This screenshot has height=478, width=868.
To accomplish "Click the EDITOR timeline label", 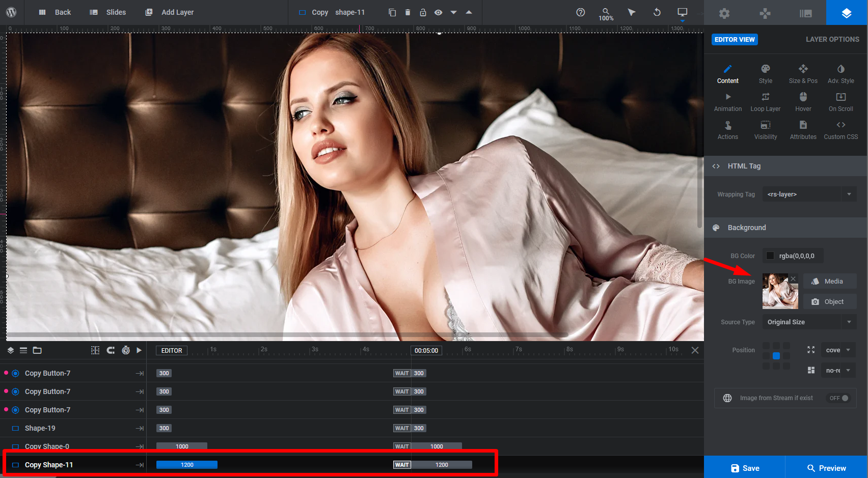I will (x=172, y=350).
